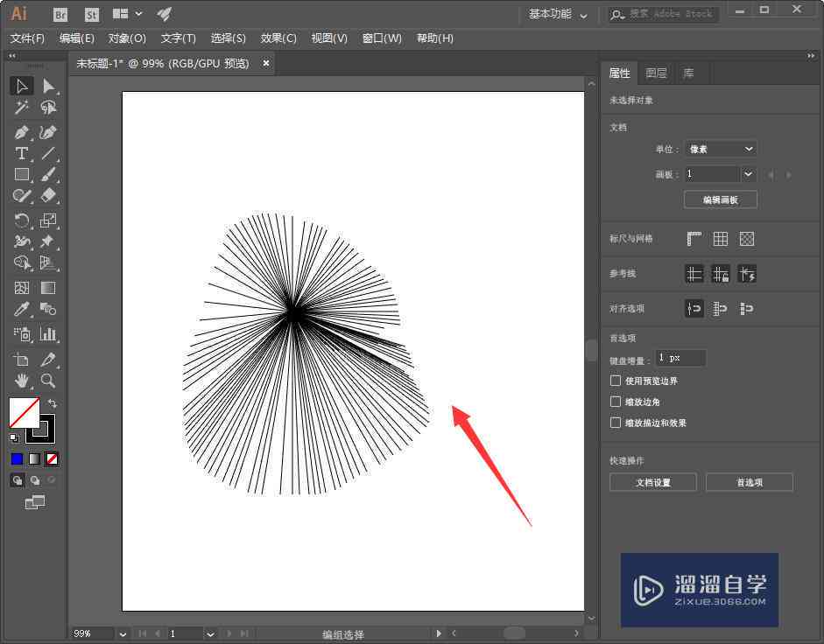Toggle grid display icon
This screenshot has height=644, width=824.
[x=721, y=239]
